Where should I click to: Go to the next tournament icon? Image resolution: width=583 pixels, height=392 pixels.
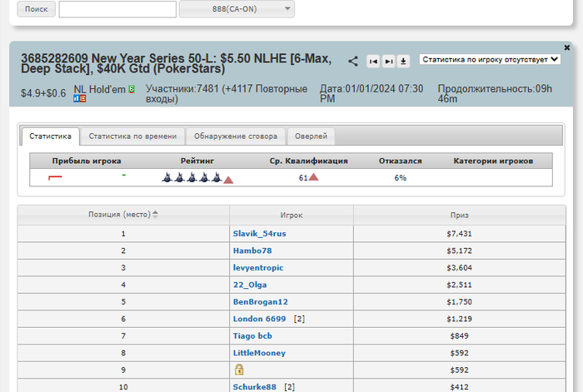pyautogui.click(x=389, y=62)
